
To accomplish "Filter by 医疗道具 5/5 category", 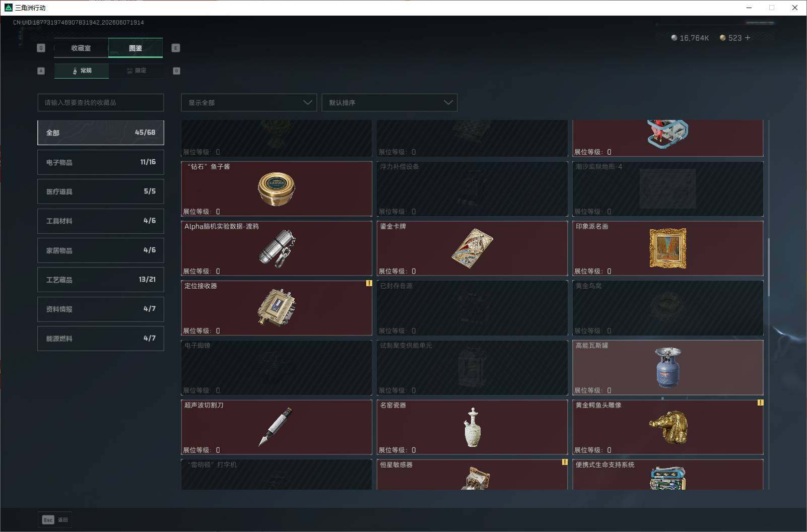I will coord(101,191).
